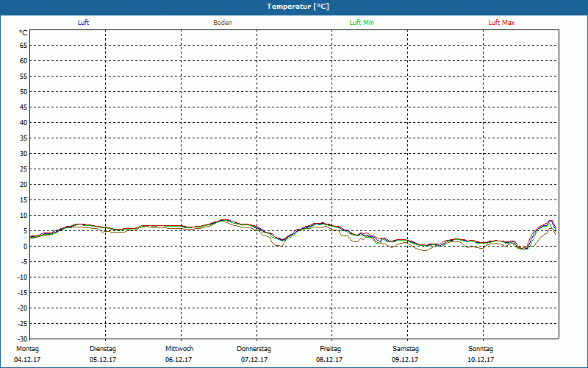Click the 'Dienstag' day label
The image size is (588, 368).
[x=103, y=349]
